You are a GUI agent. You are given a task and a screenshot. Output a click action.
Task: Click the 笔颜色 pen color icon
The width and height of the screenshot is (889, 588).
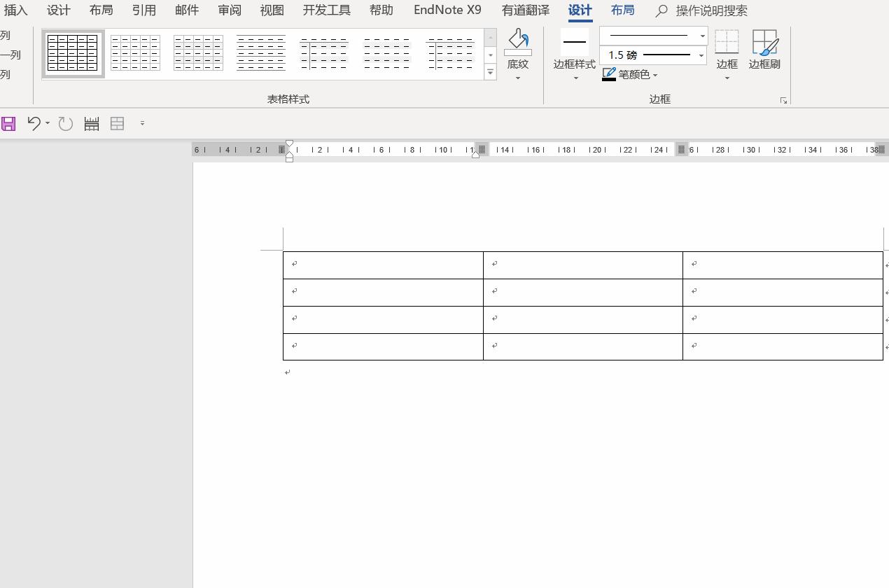[x=609, y=74]
